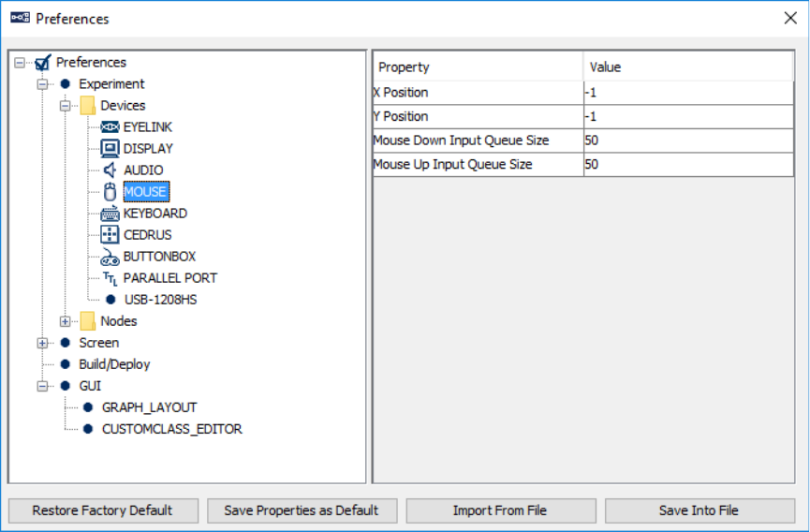810x532 pixels.
Task: Click the Devices folder icon
Action: 87,105
